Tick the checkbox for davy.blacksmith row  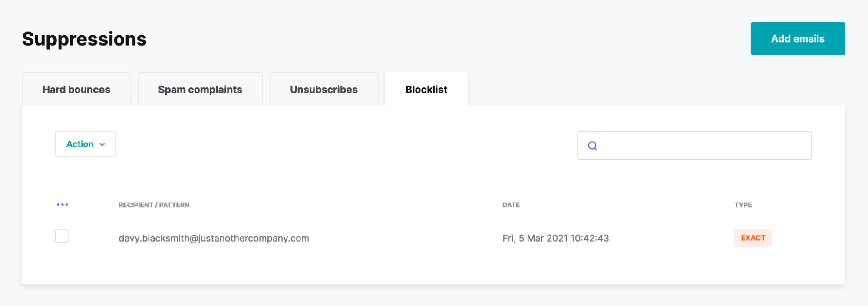pyautogui.click(x=62, y=236)
